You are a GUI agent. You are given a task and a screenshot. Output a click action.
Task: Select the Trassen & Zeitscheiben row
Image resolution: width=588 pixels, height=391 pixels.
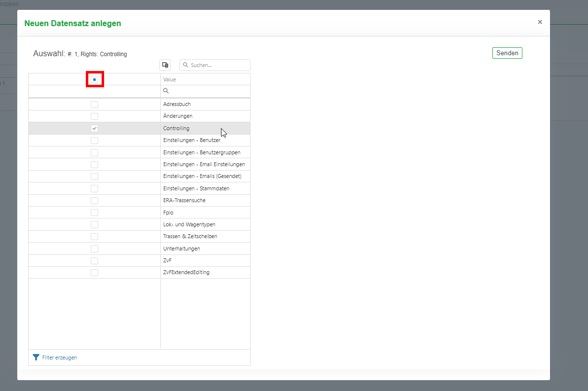[190, 237]
